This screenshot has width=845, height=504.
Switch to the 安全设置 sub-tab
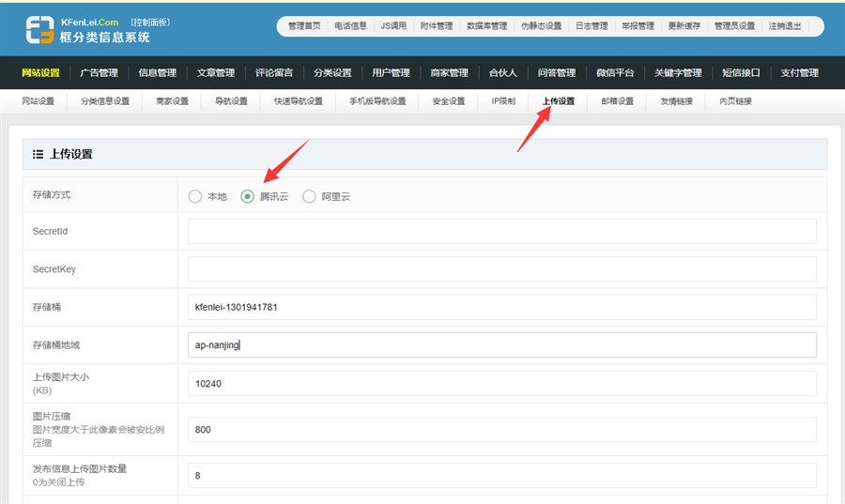click(x=449, y=101)
